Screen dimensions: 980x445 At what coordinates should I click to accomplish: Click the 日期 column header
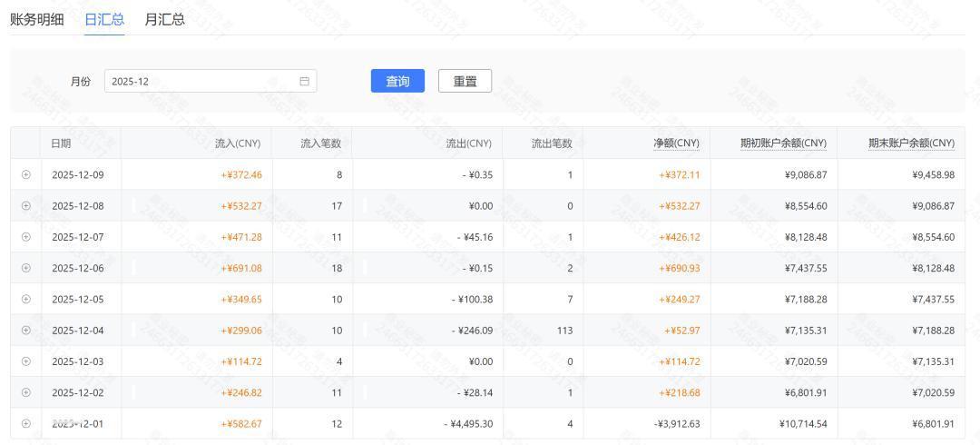coord(61,143)
